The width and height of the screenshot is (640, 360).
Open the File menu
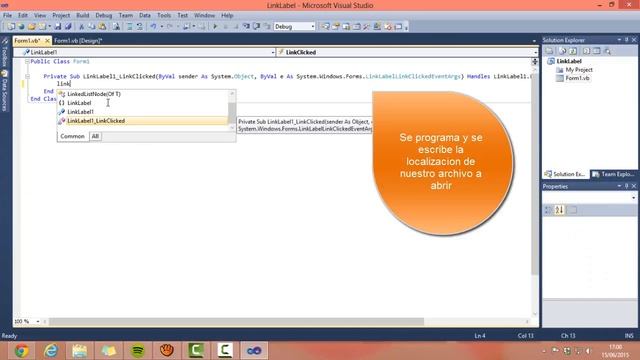tap(7, 16)
